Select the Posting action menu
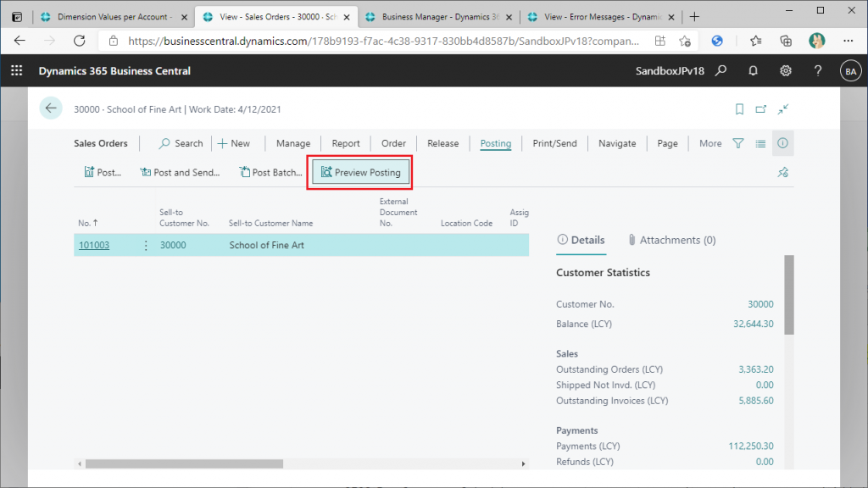 tap(495, 143)
